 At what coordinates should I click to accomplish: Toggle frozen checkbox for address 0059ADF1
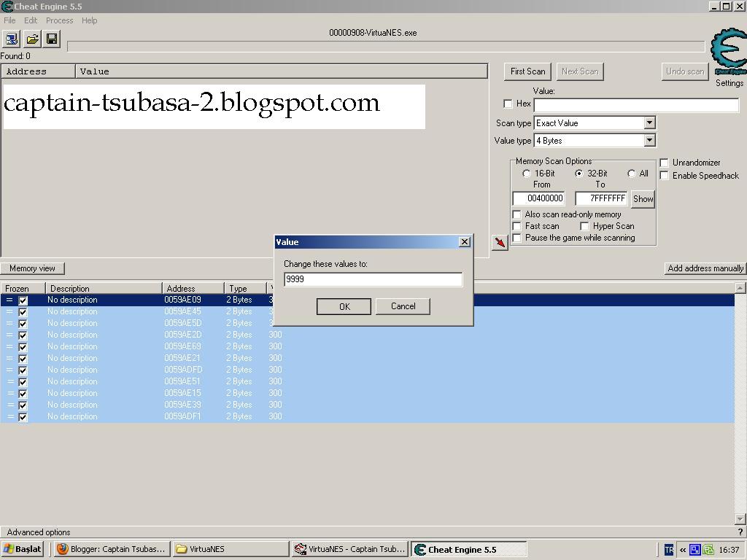[23, 417]
